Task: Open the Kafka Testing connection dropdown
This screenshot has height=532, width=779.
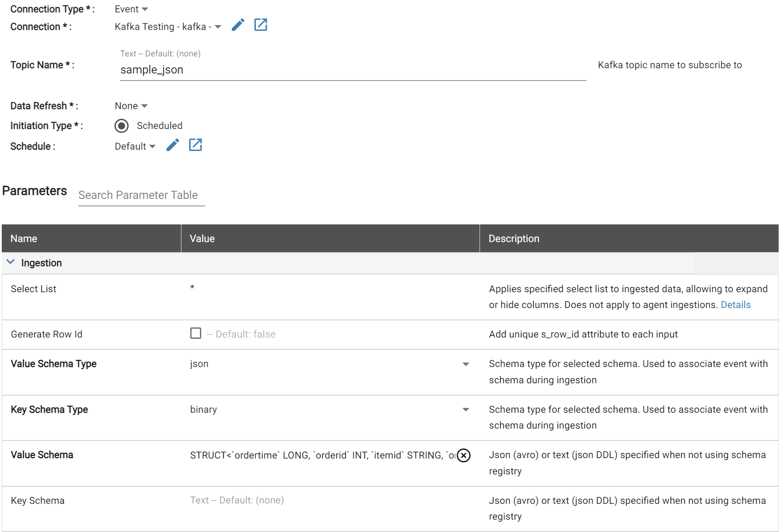Action: [x=168, y=27]
